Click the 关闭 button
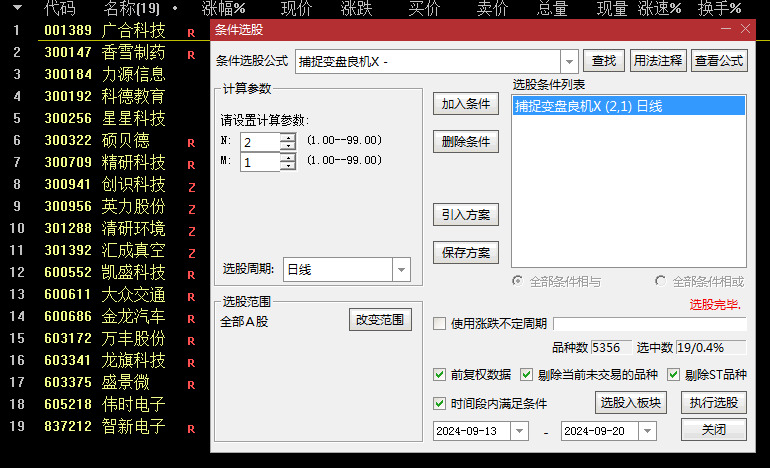 click(x=714, y=430)
